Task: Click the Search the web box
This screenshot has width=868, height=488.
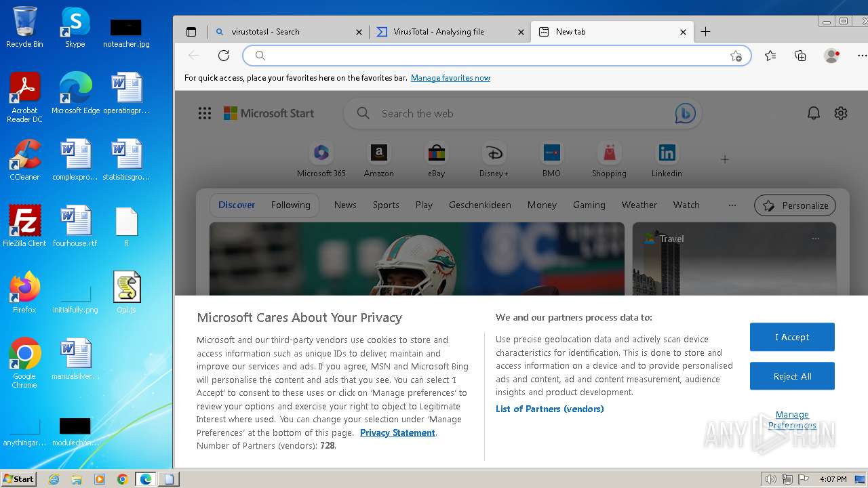Action: point(522,114)
